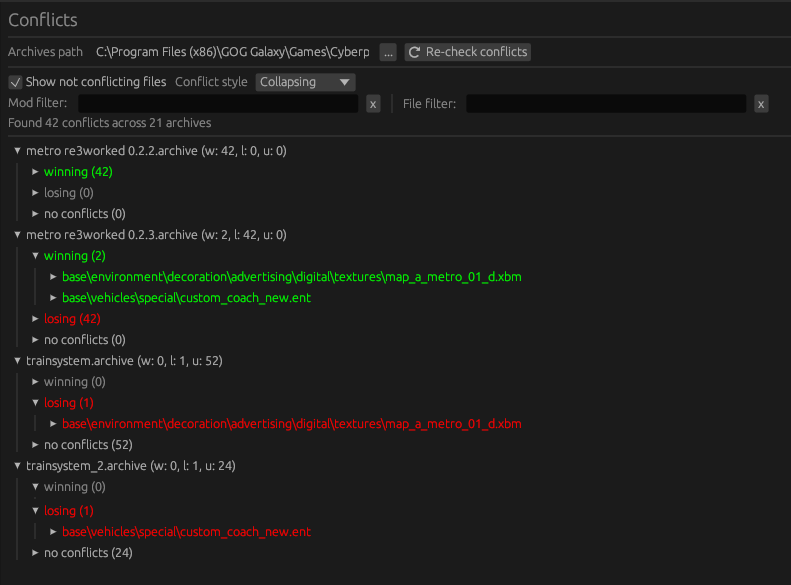This screenshot has width=791, height=585.
Task: Expand losing (0) under metro re3worked 0.2.2
Action: point(35,193)
